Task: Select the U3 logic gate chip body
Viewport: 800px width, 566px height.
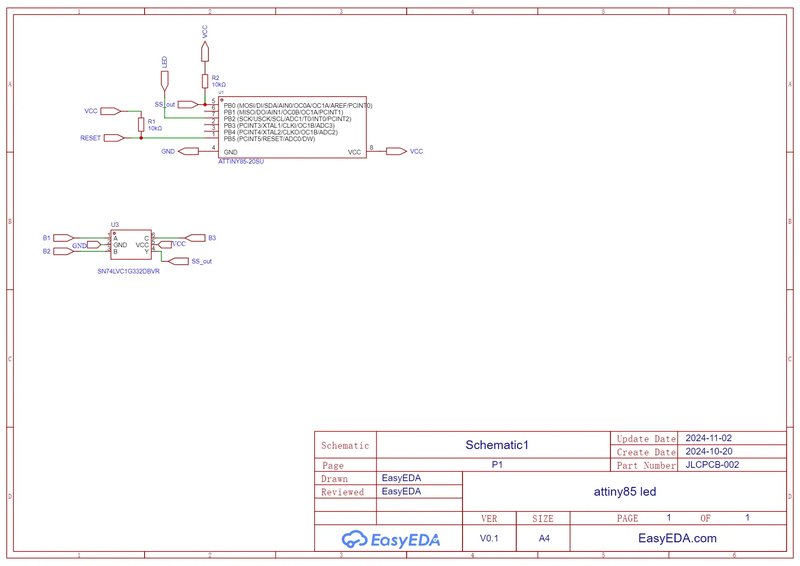Action: pos(131,244)
